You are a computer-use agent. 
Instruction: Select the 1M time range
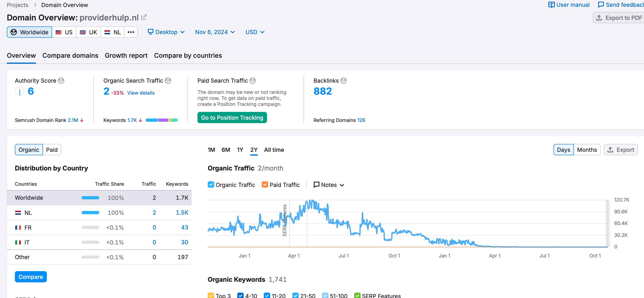[x=211, y=150]
